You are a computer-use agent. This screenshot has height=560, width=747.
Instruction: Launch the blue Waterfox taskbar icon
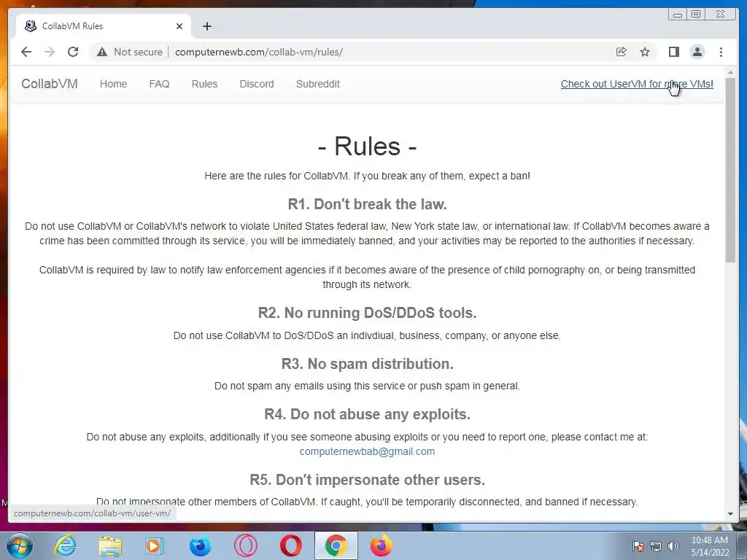200,545
